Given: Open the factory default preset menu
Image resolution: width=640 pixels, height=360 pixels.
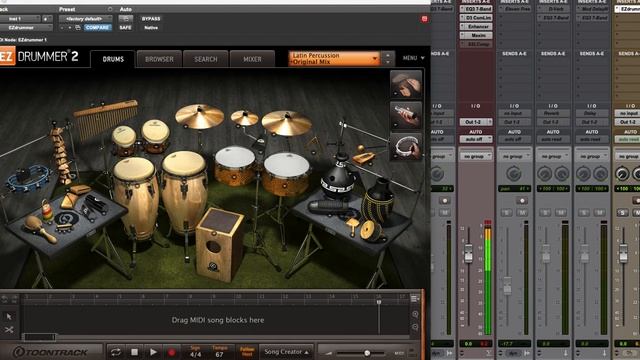Looking at the screenshot, I should (x=85, y=19).
